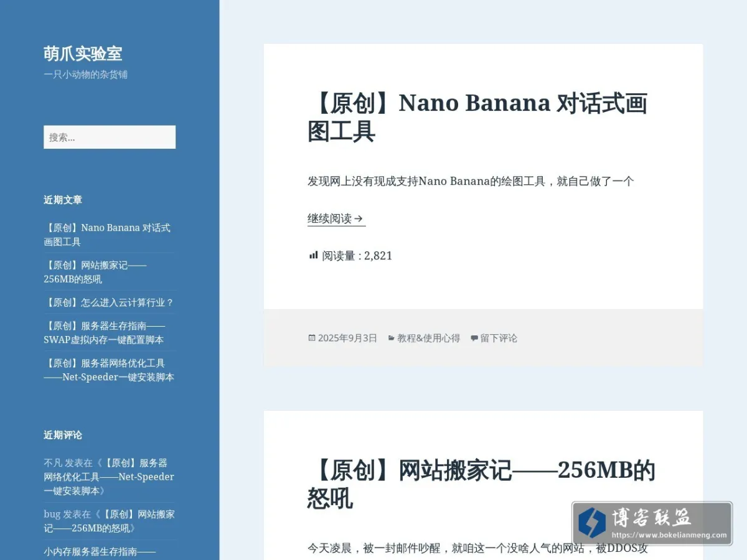
Task: Click the 阅读量 : 2,821 view count
Action: click(x=350, y=255)
